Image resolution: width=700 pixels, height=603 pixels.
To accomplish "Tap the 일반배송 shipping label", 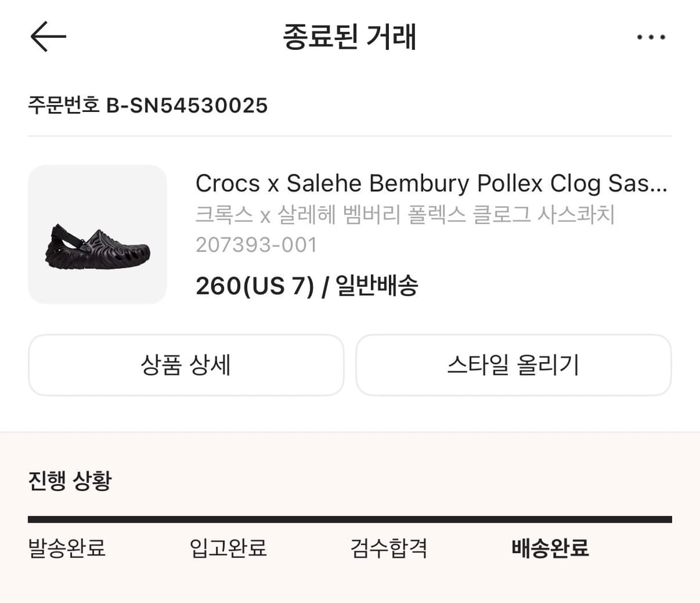I will tap(376, 286).
